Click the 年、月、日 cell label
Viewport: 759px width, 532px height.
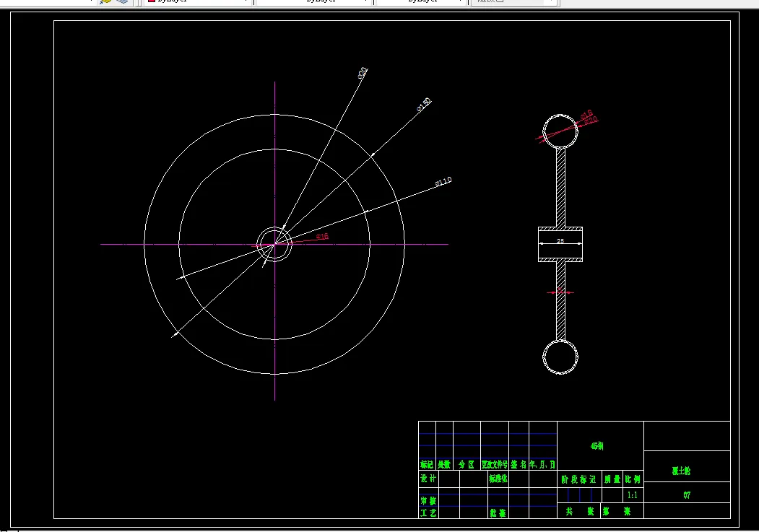[x=542, y=464]
